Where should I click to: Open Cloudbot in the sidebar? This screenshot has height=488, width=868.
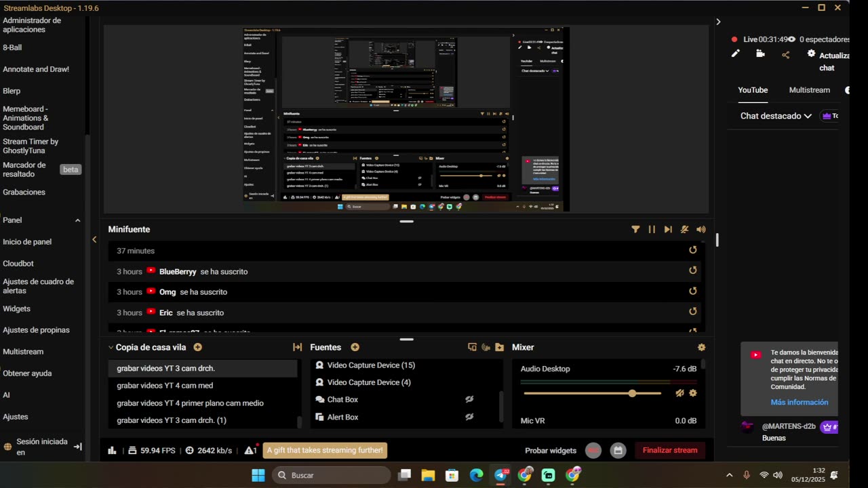18,264
